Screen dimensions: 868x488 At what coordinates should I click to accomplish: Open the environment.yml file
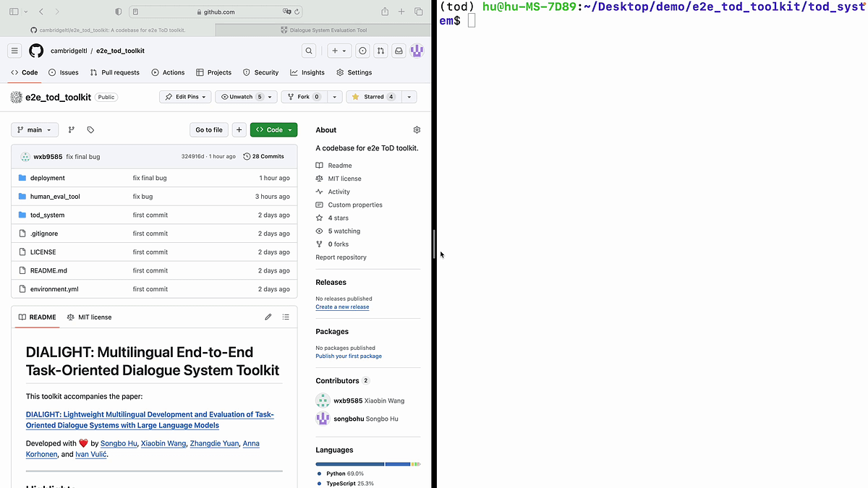(54, 289)
